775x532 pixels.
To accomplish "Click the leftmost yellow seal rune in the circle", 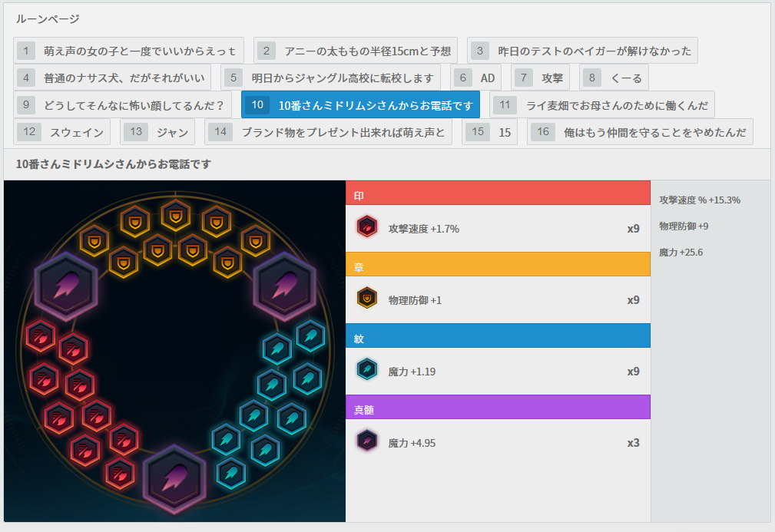I will click(94, 241).
